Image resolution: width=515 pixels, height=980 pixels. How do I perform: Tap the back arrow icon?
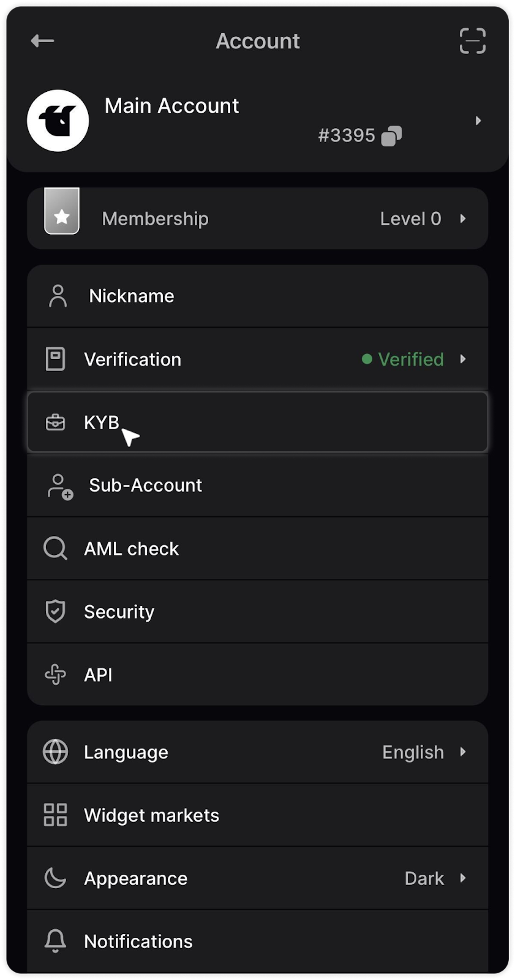click(42, 41)
